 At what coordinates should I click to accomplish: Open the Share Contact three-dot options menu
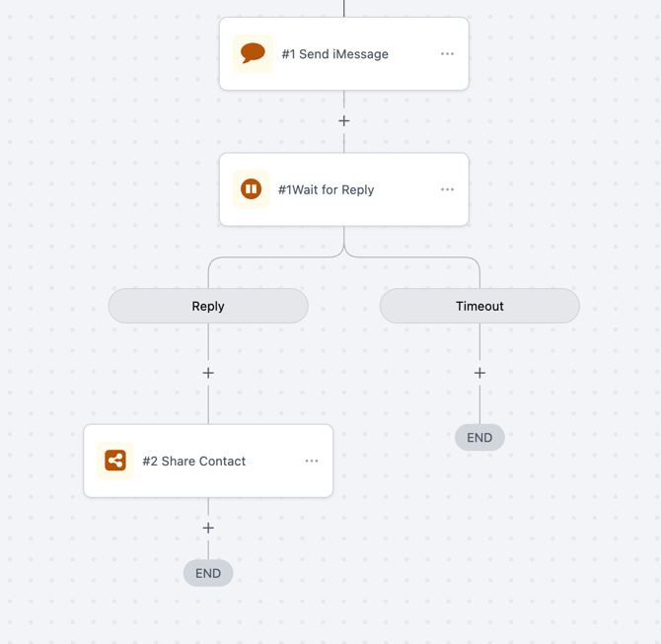(312, 461)
